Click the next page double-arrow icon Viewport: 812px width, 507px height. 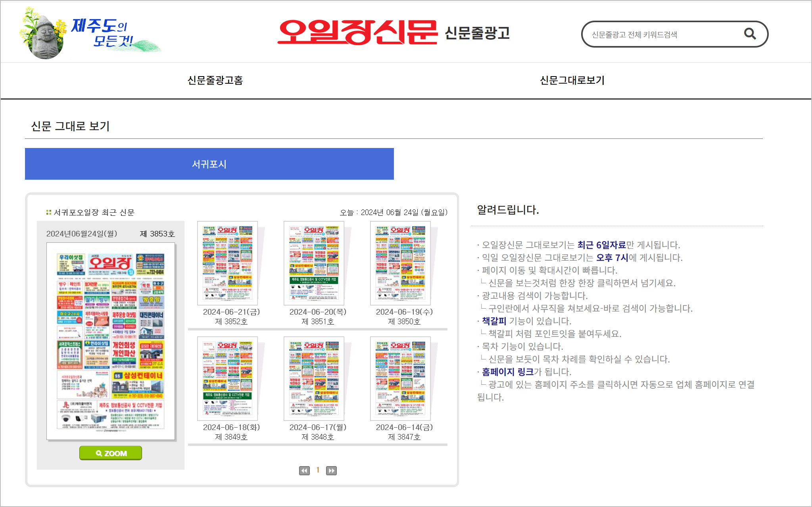click(x=331, y=471)
